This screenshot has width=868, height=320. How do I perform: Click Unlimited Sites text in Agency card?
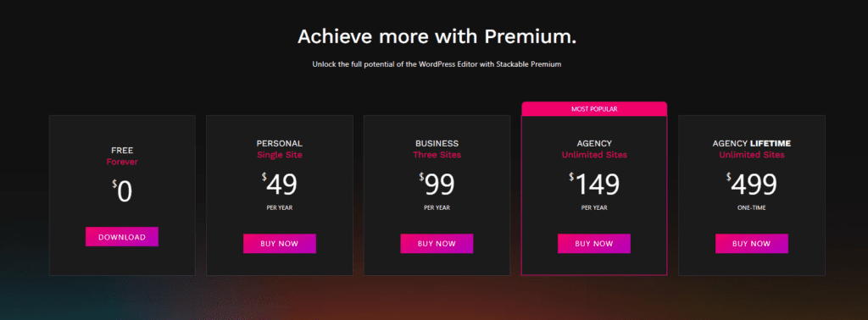594,155
